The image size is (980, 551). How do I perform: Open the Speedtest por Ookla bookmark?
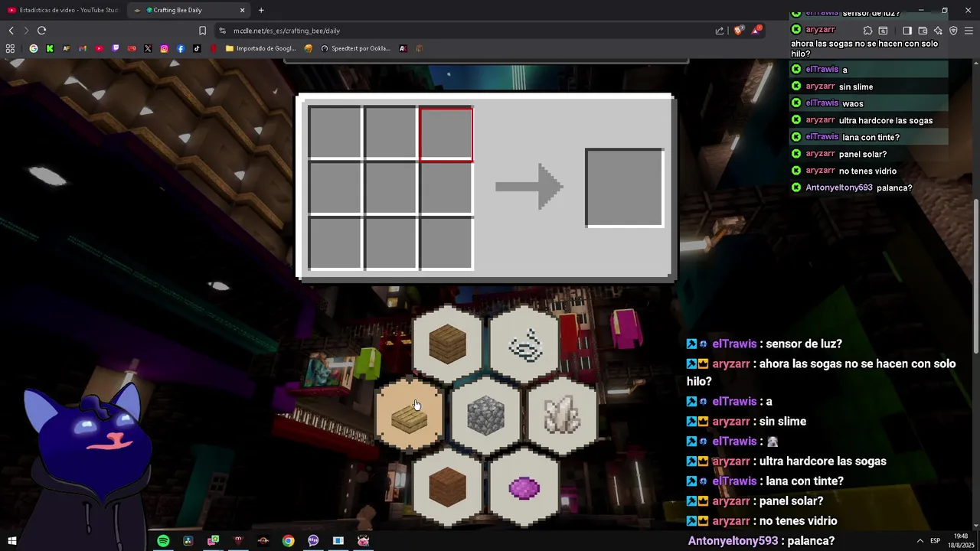coord(356,48)
